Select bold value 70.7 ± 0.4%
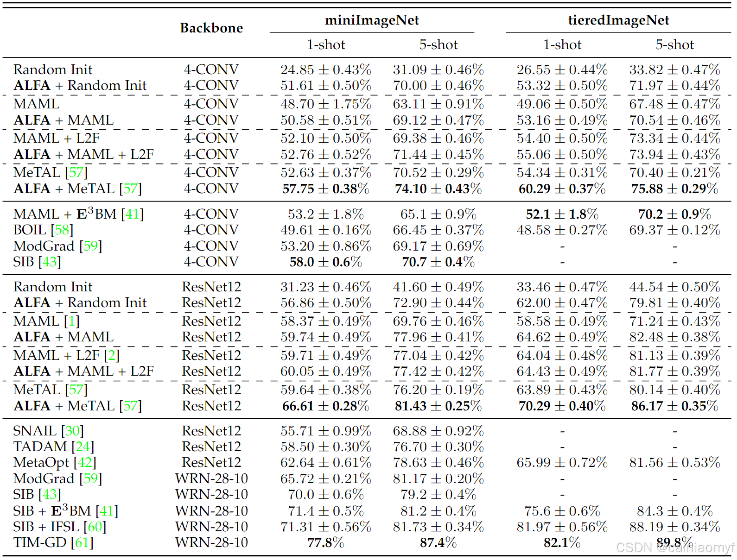 tap(438, 262)
